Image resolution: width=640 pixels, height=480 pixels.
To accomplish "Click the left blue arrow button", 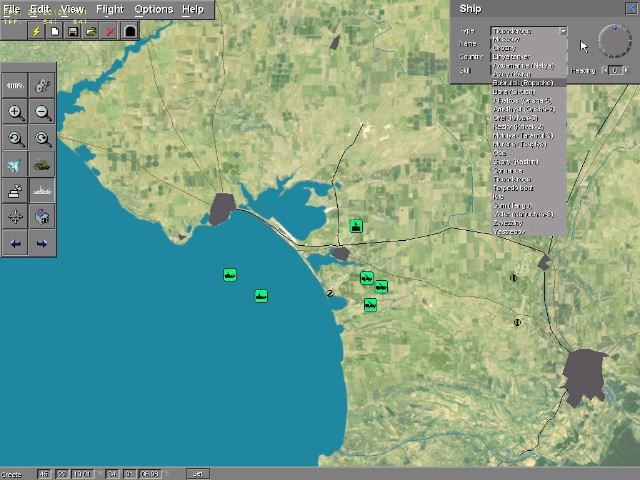I will [x=16, y=243].
